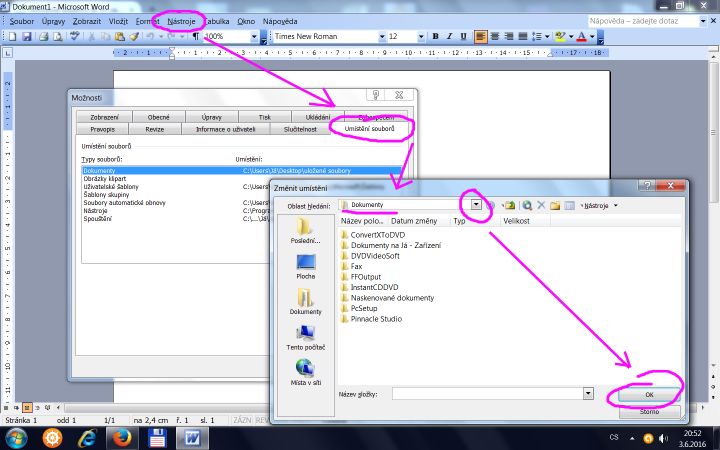Open the help question mark in Možnosti dialog
Image resolution: width=720 pixels, height=450 pixels.
point(376,95)
